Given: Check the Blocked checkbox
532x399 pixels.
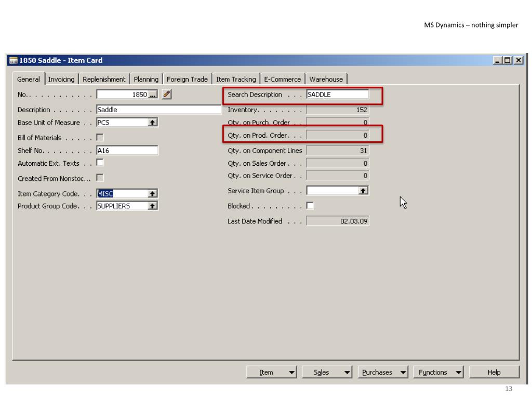Looking at the screenshot, I should click(310, 206).
